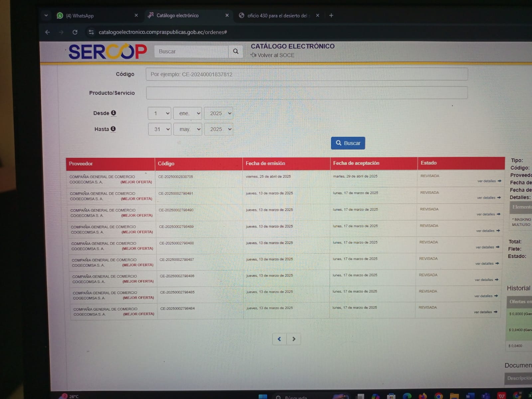Open ver detalles for order CE-20250002838705
This screenshot has width=532, height=399.
pos(489,181)
